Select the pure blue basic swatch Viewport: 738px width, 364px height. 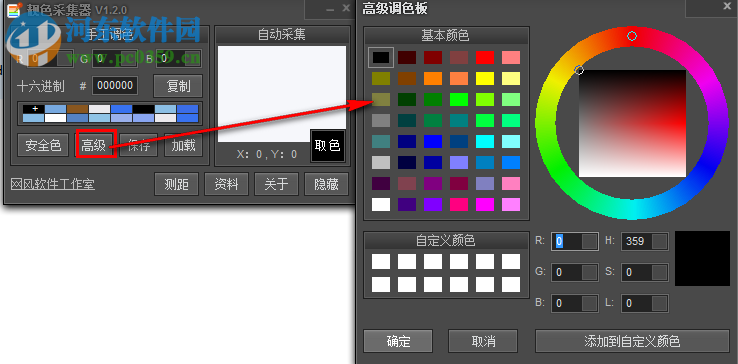point(433,141)
